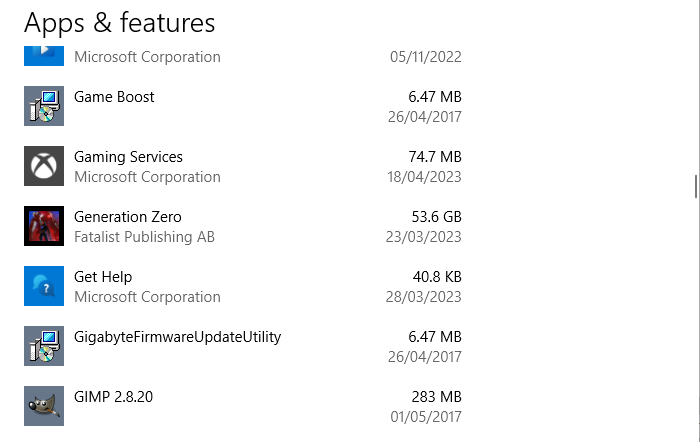700x442 pixels.
Task: Click the Get Help app icon
Action: 44,286
